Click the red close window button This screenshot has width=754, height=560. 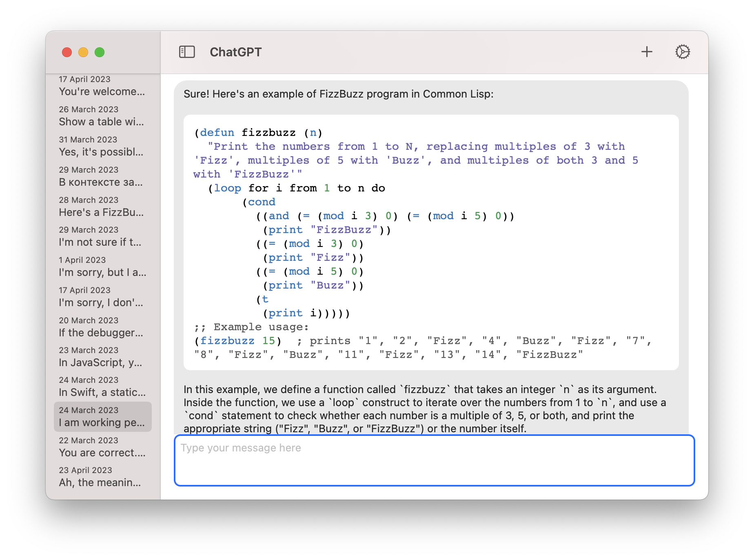pyautogui.click(x=67, y=52)
